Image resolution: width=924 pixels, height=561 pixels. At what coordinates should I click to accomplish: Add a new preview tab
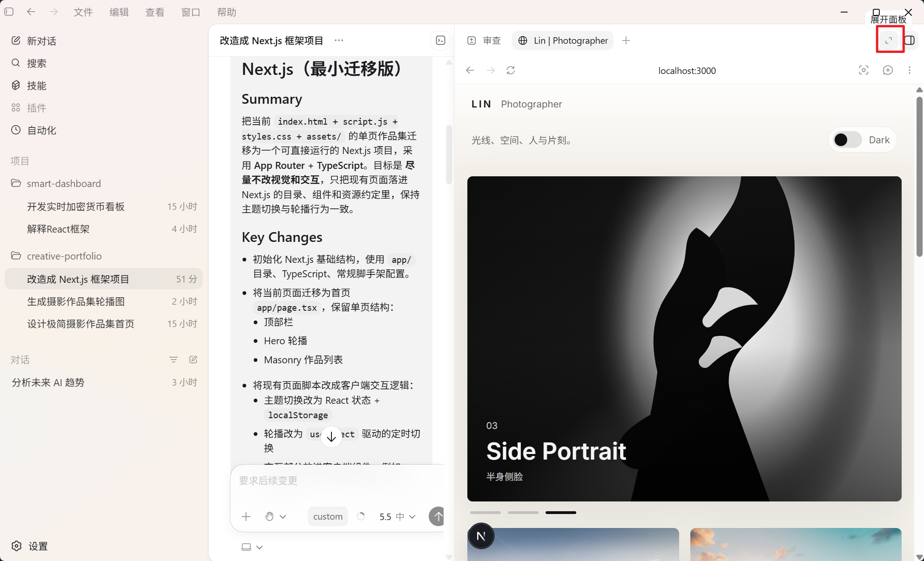626,40
